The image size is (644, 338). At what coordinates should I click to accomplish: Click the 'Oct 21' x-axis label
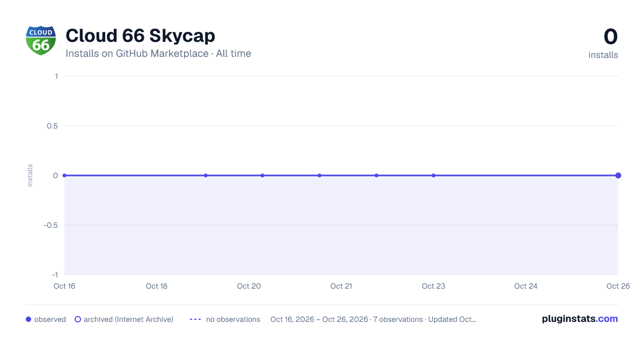[341, 286]
